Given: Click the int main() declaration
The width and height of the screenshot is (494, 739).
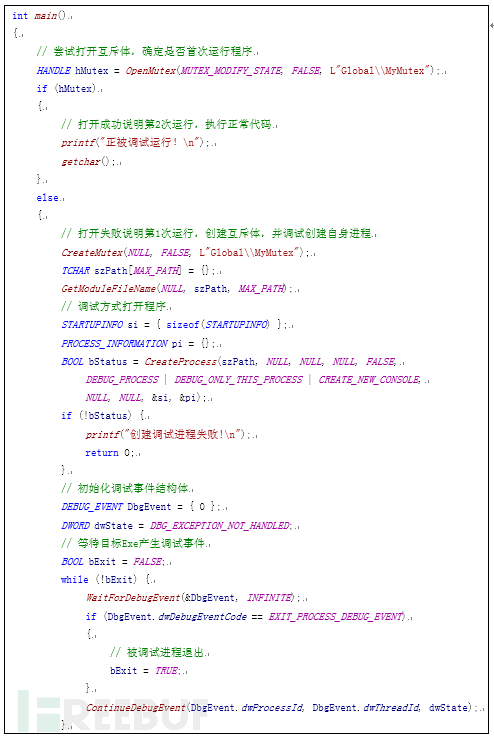Looking at the screenshot, I should (x=41, y=16).
